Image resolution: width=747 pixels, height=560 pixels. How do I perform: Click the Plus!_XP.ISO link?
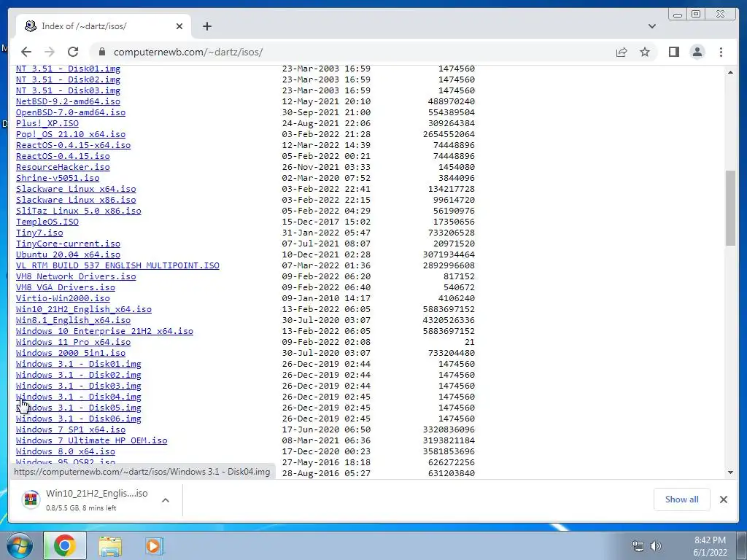coord(47,123)
